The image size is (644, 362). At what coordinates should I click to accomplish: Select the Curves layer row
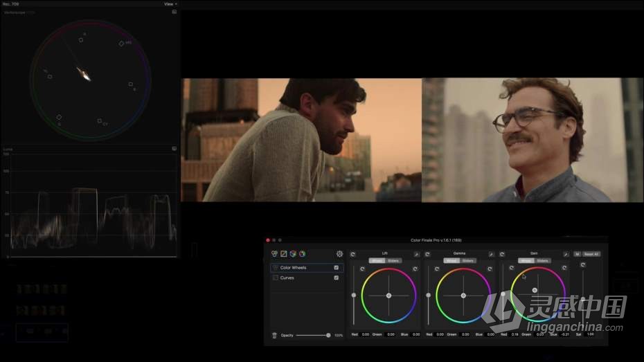tap(307, 278)
